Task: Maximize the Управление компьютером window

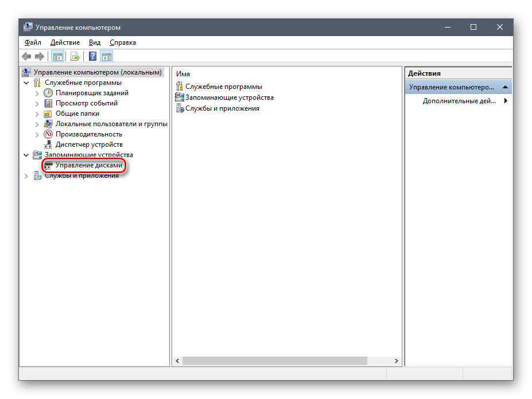Action: pyautogui.click(x=473, y=27)
